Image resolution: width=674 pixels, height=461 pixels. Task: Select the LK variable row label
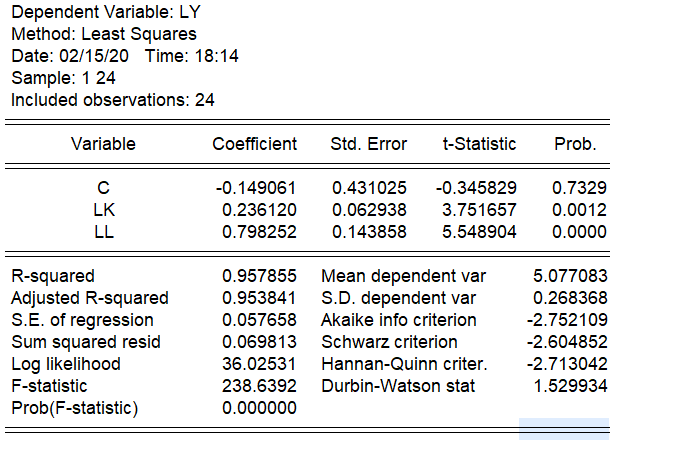[x=103, y=210]
